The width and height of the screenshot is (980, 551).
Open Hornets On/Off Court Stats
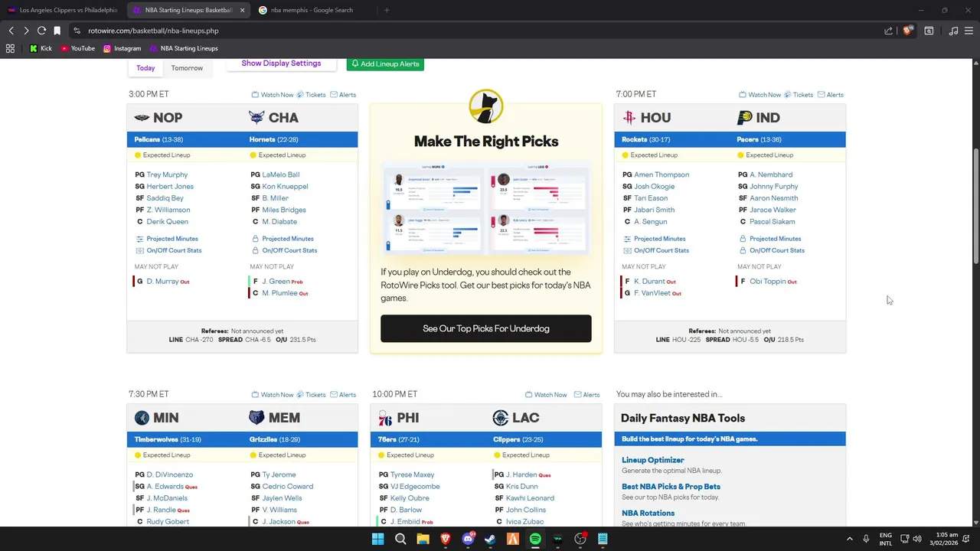(289, 250)
